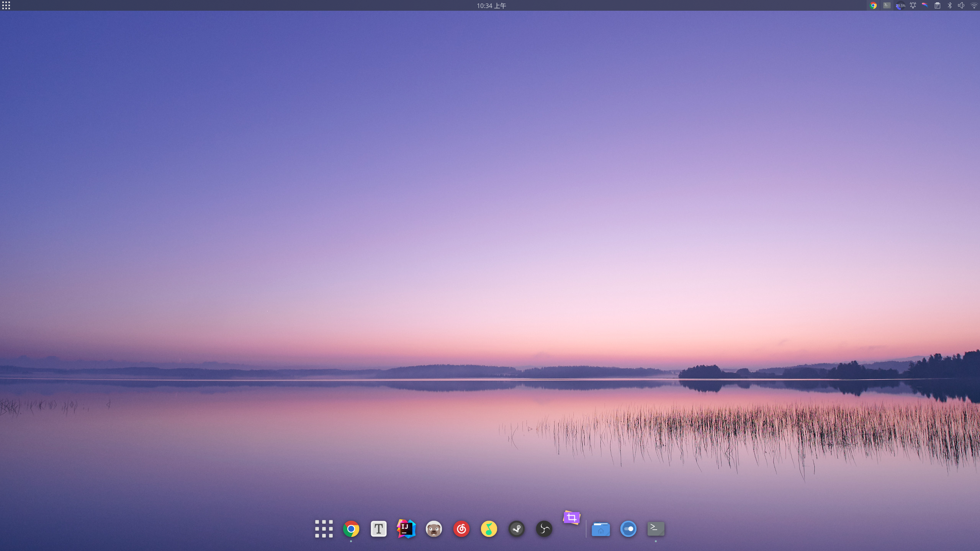Launch OBS Studio from the dock
The height and width of the screenshot is (551, 980).
(x=544, y=529)
